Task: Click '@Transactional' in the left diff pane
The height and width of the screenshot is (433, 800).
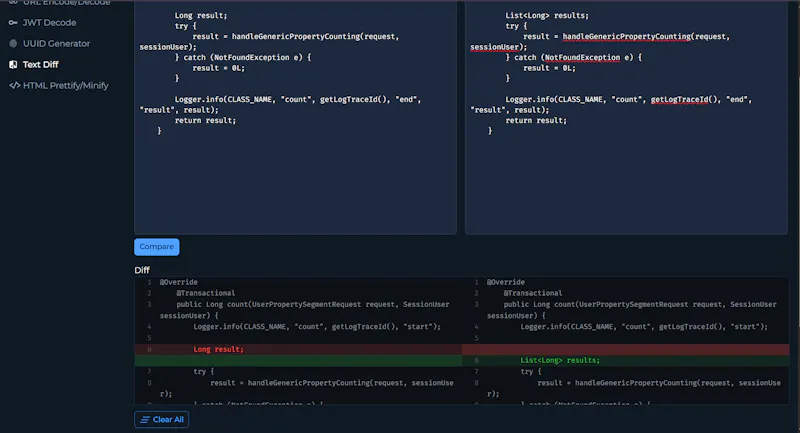Action: pyautogui.click(x=206, y=293)
